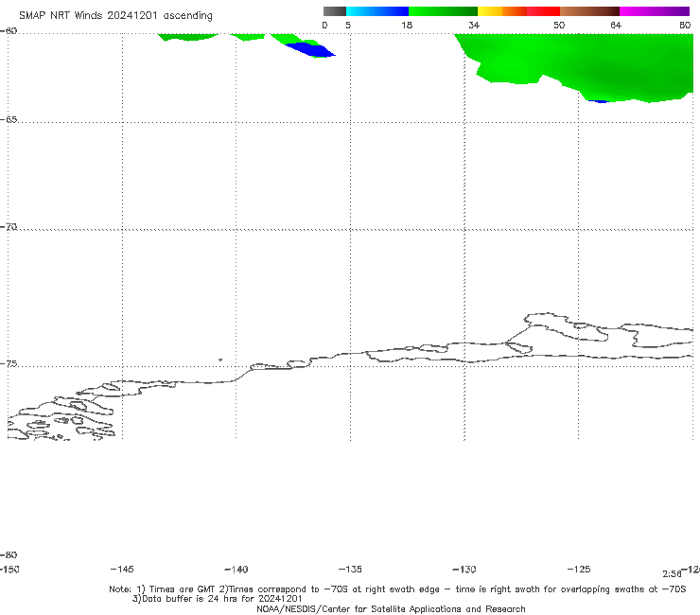
Task: Click the title 'SMAP NRT Winds 20241201 ascending'
Action: [115, 16]
